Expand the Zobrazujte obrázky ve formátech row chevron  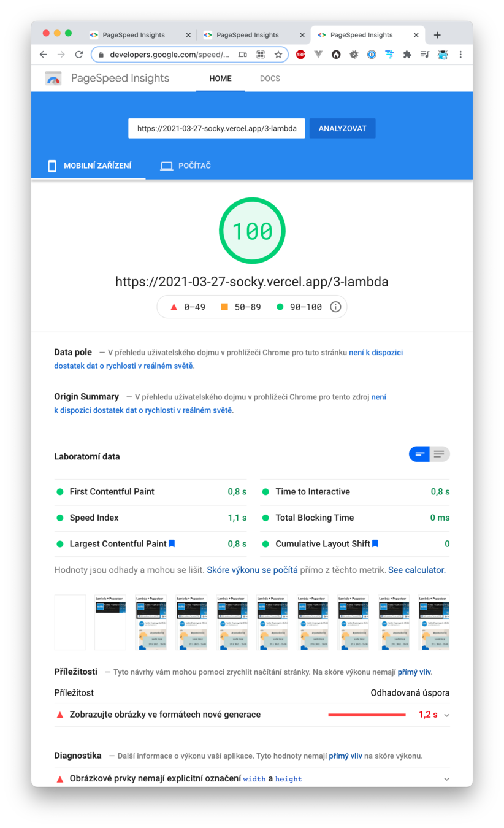446,715
